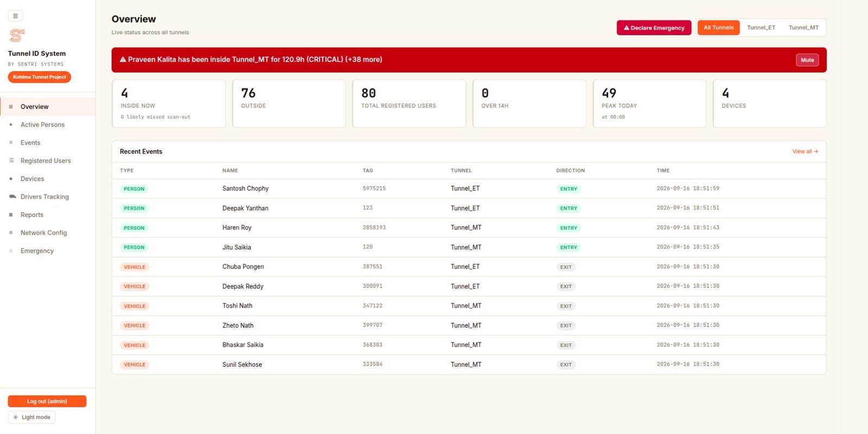
Task: Click EXIT badge in Sunil Sekhose row
Action: 566,365
